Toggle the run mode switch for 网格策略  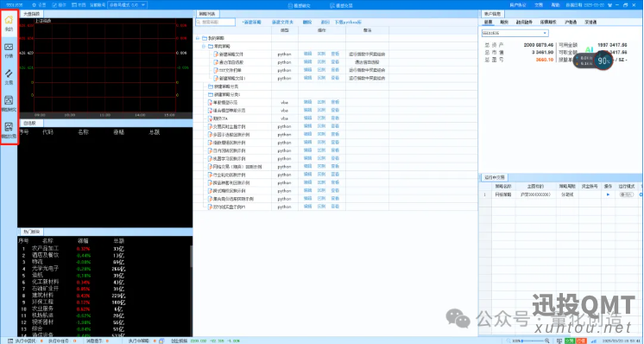click(627, 194)
